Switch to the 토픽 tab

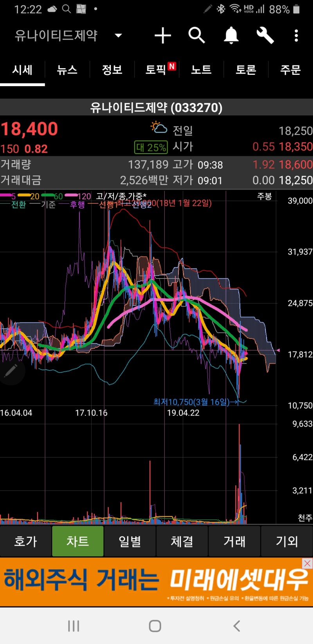[156, 70]
